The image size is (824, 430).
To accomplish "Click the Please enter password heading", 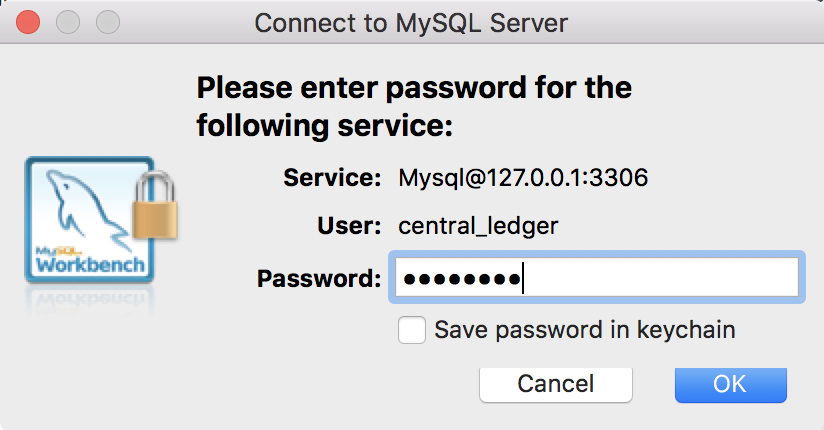I will [414, 107].
